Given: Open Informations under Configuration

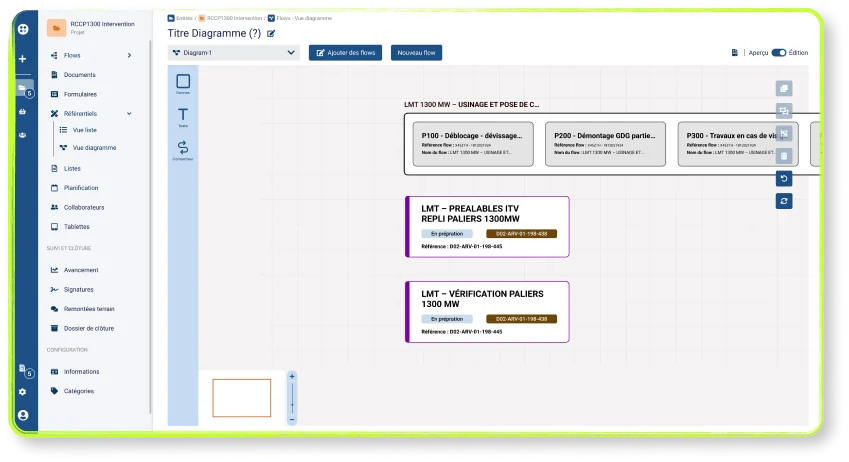Looking at the screenshot, I should (81, 372).
